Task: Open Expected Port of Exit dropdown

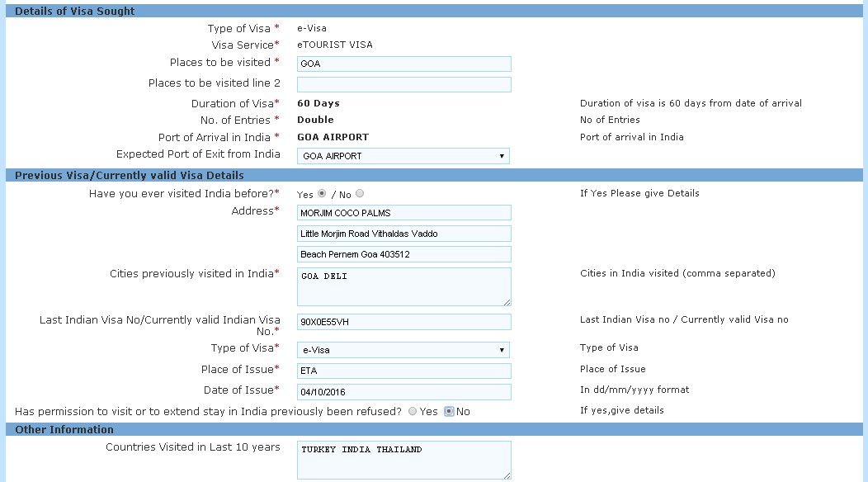Action: [403, 156]
